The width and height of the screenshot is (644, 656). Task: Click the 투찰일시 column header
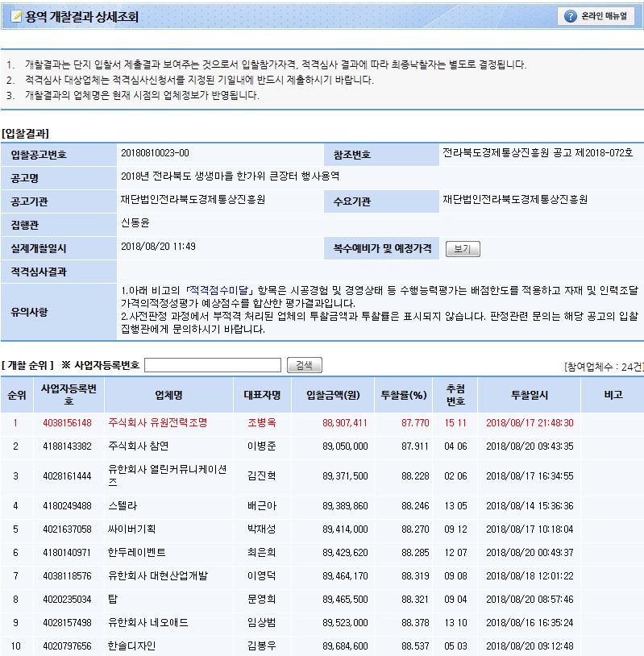pos(529,395)
